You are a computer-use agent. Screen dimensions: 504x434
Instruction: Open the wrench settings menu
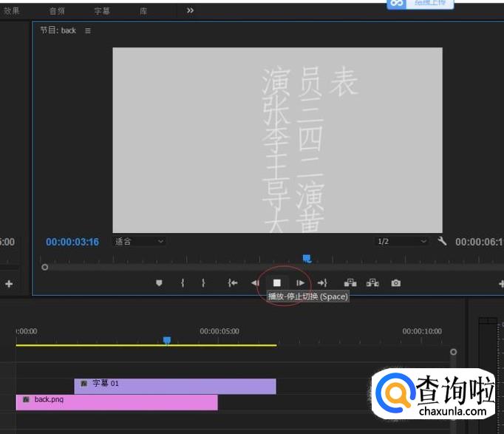442,241
